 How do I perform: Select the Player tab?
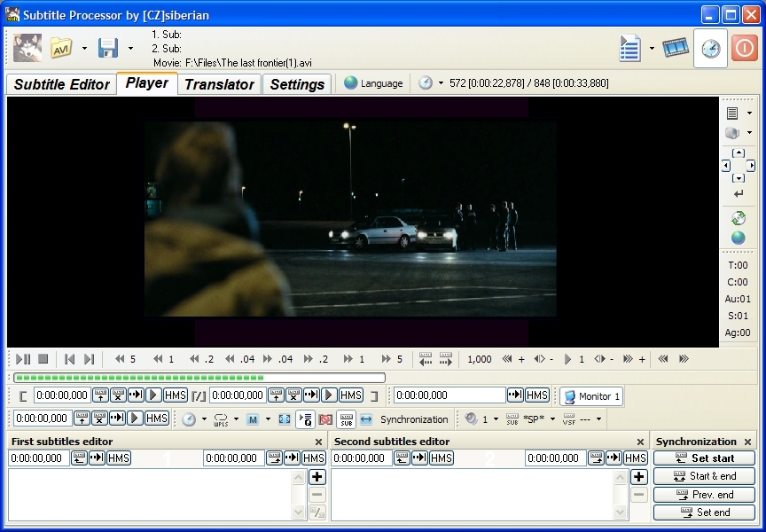tap(147, 82)
